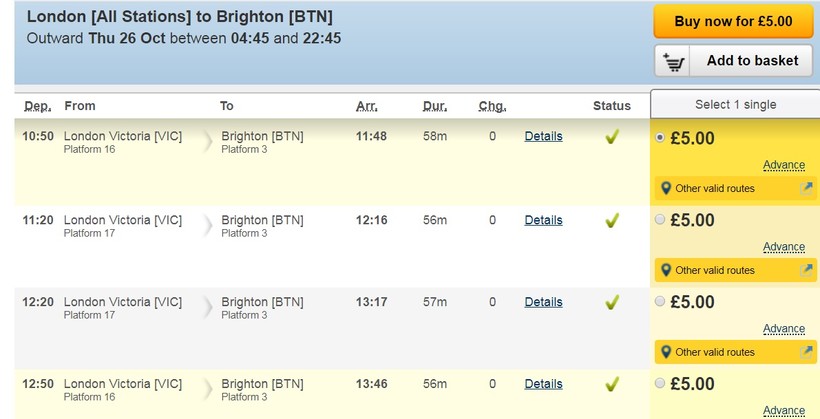Select the £5.00 fare for the 11:20 train
The width and height of the screenshot is (820, 419).
659,220
